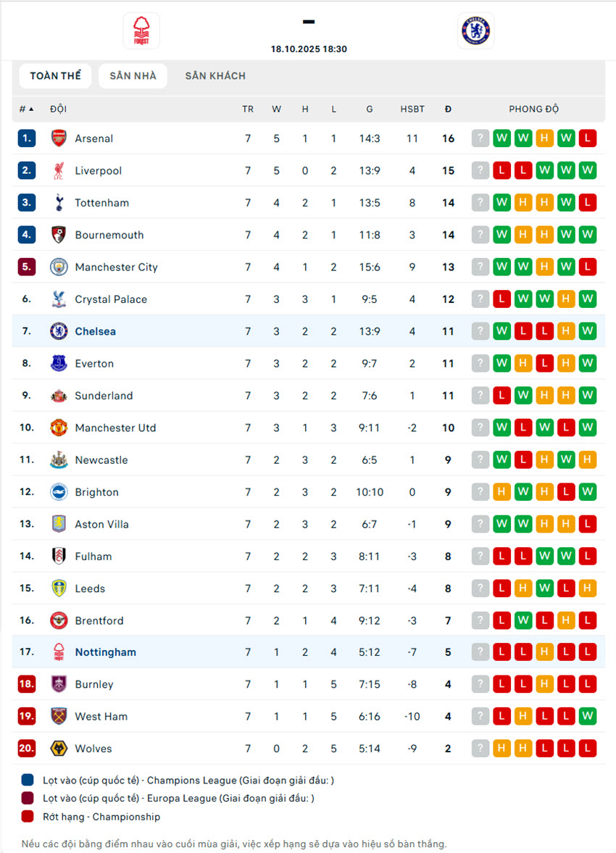Click the Tottenham club logo
The height and width of the screenshot is (853, 616).
point(59,203)
